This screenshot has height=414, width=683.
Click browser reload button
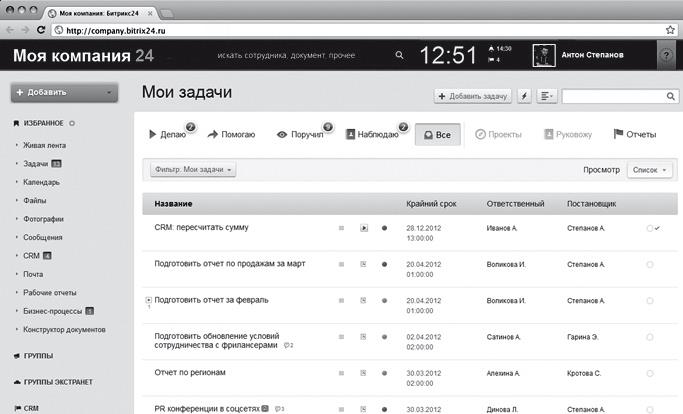tap(48, 31)
